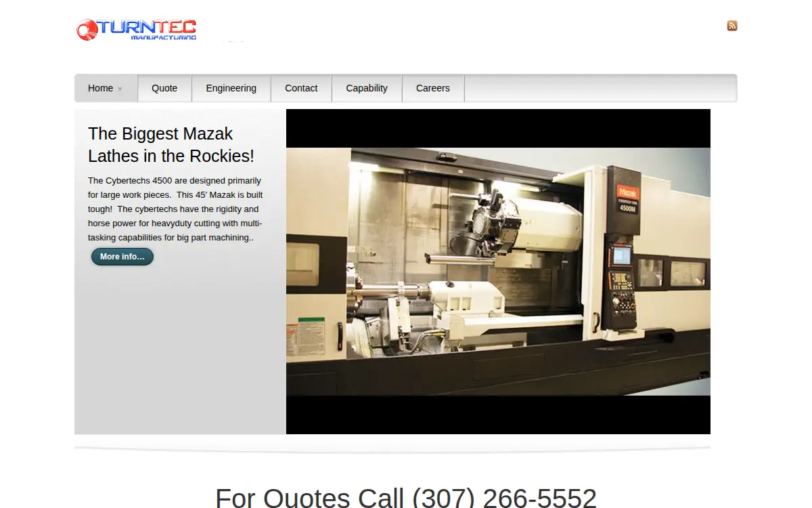Screen dimensions: 812x508
Task: Click the Mazak lathe slideshow image
Action: [x=498, y=272]
